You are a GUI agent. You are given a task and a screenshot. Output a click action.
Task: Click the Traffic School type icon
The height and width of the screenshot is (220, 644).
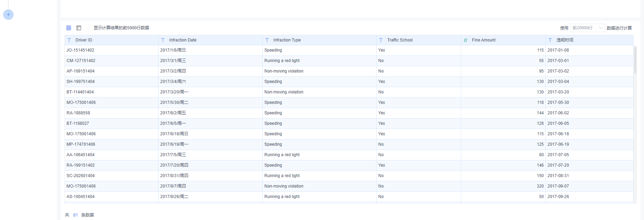(x=381, y=40)
